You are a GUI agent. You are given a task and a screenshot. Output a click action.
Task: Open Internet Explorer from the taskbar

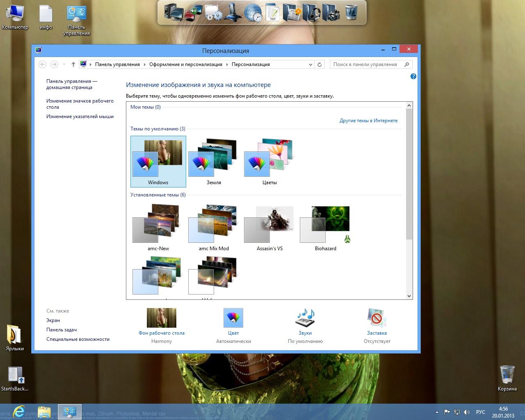click(19, 412)
